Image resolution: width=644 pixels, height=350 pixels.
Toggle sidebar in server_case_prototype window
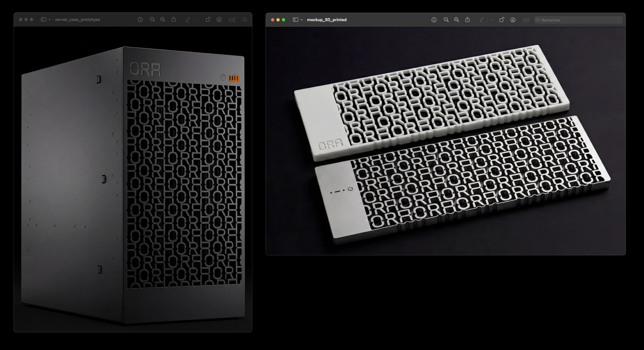coord(43,20)
